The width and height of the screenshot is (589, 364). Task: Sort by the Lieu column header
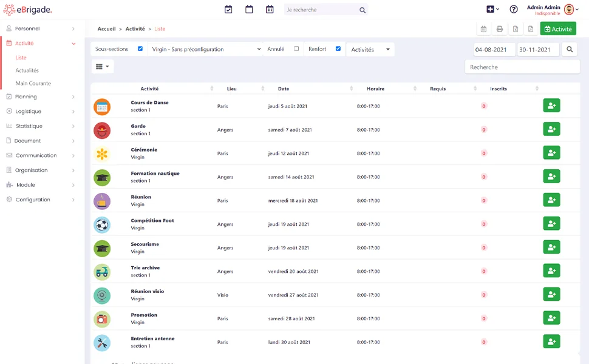click(232, 89)
